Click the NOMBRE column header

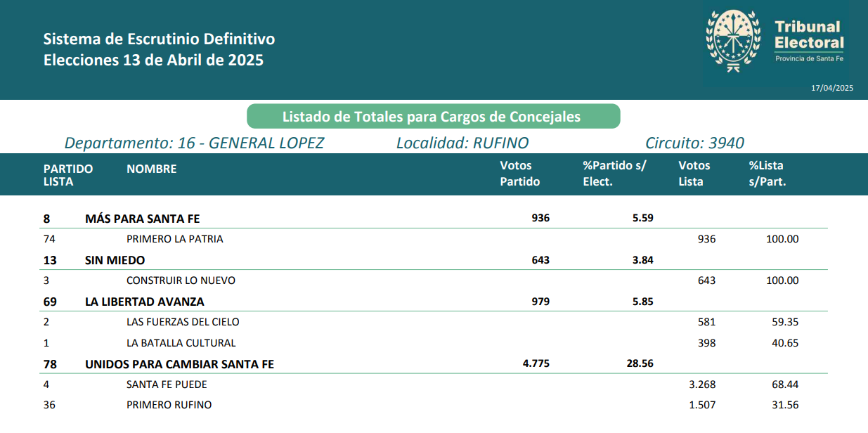pyautogui.click(x=151, y=169)
